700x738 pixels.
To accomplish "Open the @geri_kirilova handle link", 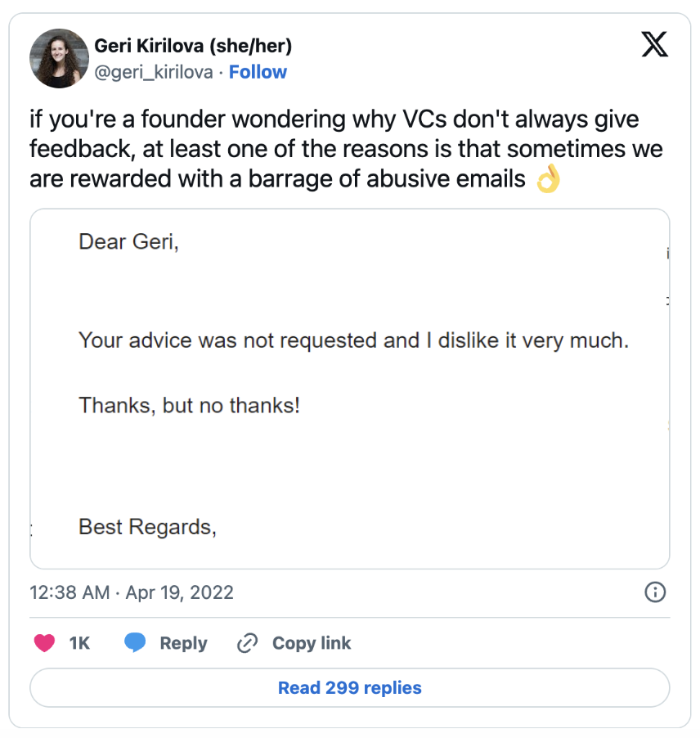I will [154, 72].
